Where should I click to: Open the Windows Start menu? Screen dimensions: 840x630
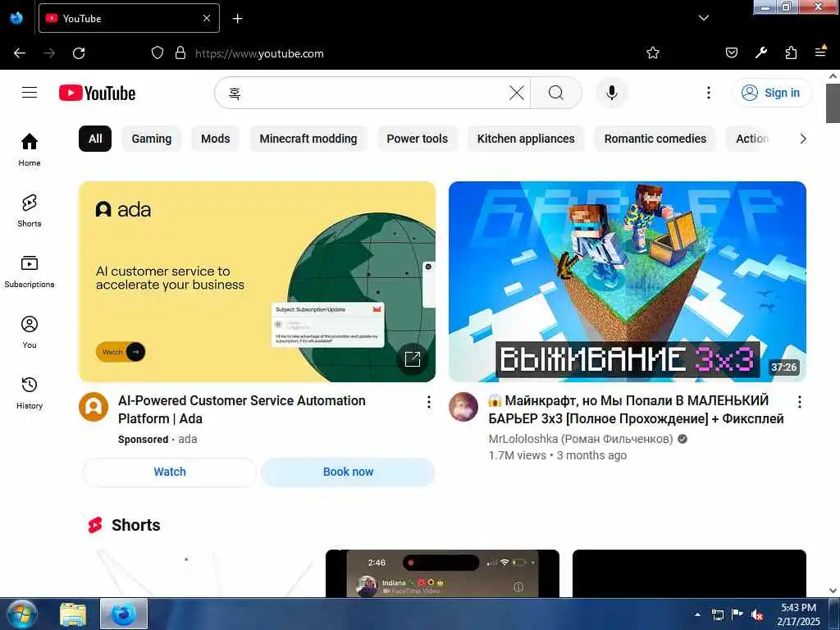pos(22,614)
